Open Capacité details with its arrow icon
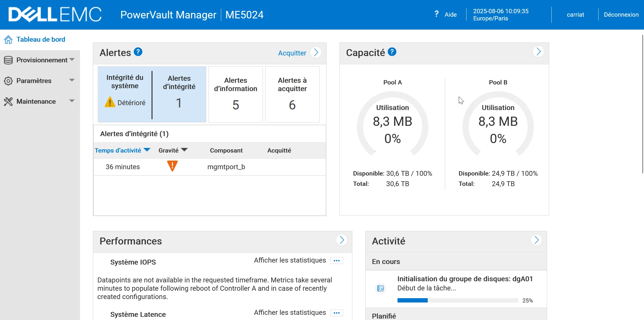 click(538, 52)
